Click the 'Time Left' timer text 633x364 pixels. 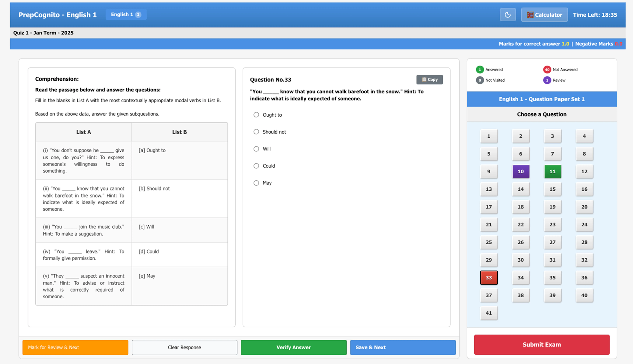tap(595, 15)
